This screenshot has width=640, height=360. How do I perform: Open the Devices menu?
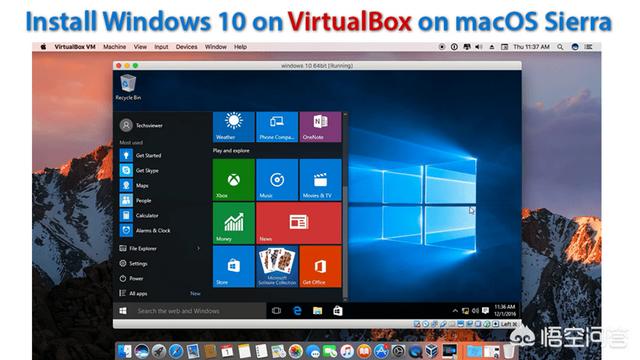(x=187, y=47)
